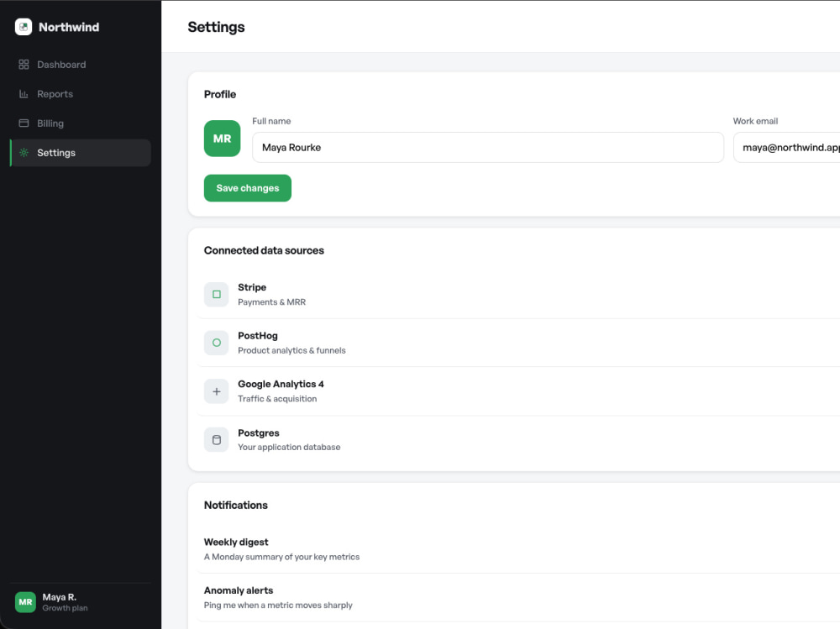Click the Full name input field
This screenshot has width=840, height=629.
click(488, 147)
